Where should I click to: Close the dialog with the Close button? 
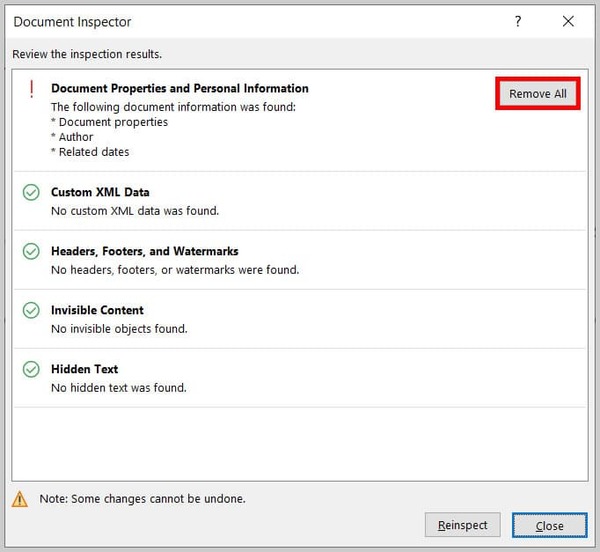[x=549, y=525]
